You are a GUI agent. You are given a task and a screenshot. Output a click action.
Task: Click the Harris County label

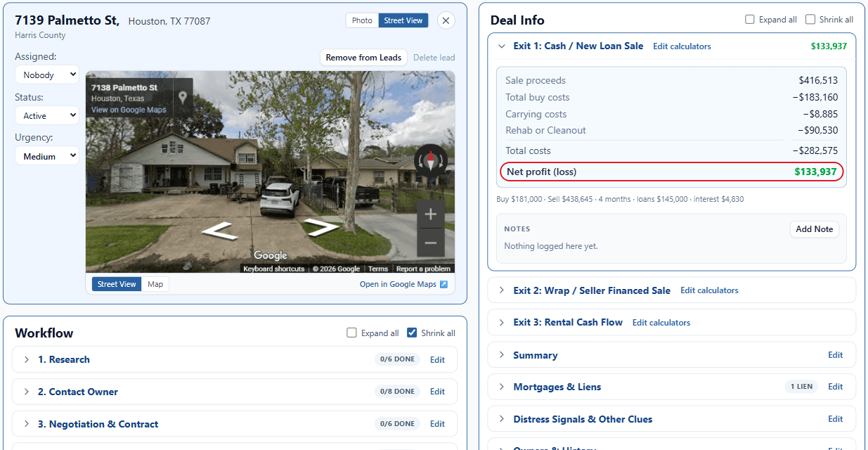40,35
